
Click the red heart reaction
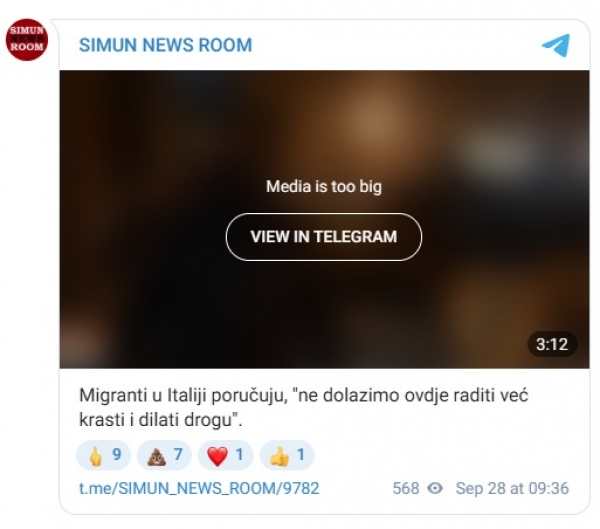(x=217, y=456)
